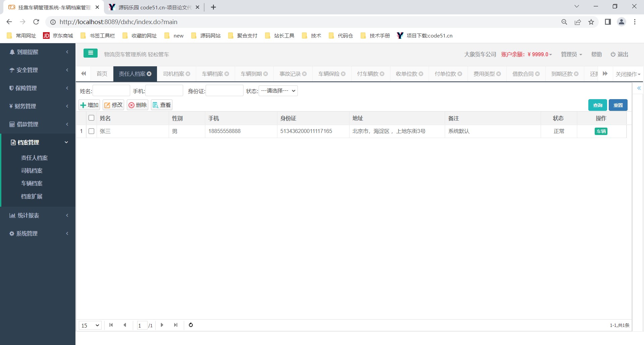
Task: Click the 查看 view button
Action: (x=162, y=105)
